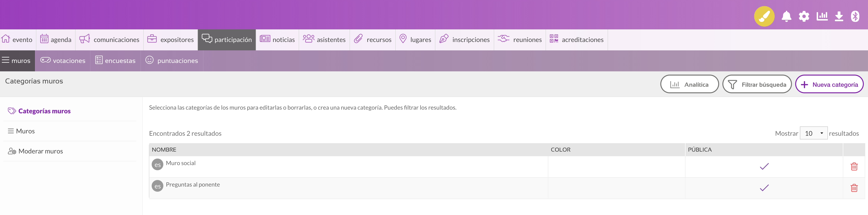Open the encuestas subtab
This screenshot has height=215, width=868.
pyautogui.click(x=115, y=61)
